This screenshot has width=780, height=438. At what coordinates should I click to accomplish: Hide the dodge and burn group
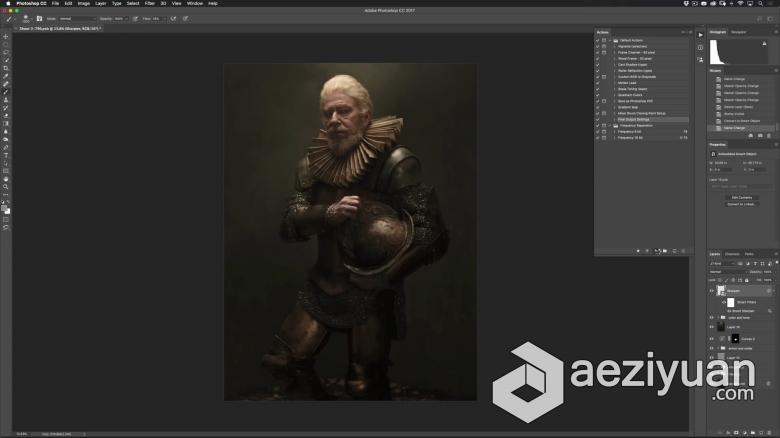click(711, 348)
